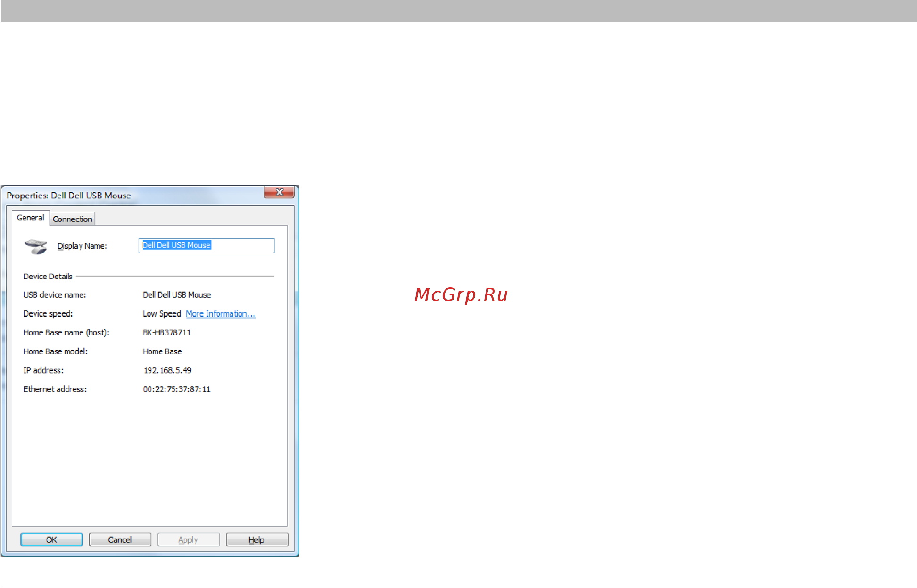
Task: Open the More Information link
Action: [x=221, y=314]
